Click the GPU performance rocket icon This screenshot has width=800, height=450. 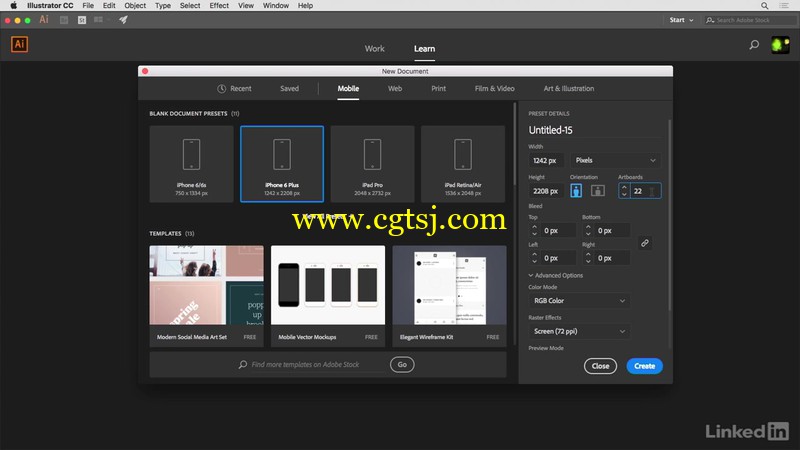pyautogui.click(x=123, y=20)
